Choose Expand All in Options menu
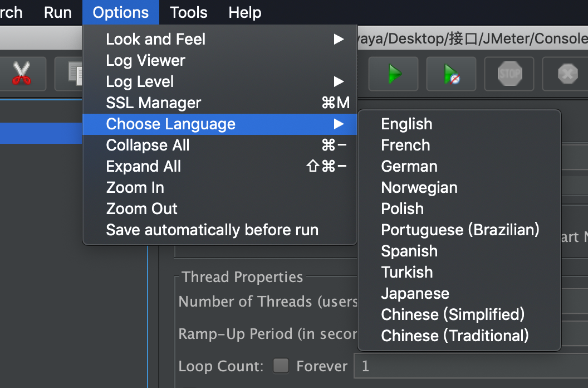Viewport: 588px width, 388px height. point(219,166)
